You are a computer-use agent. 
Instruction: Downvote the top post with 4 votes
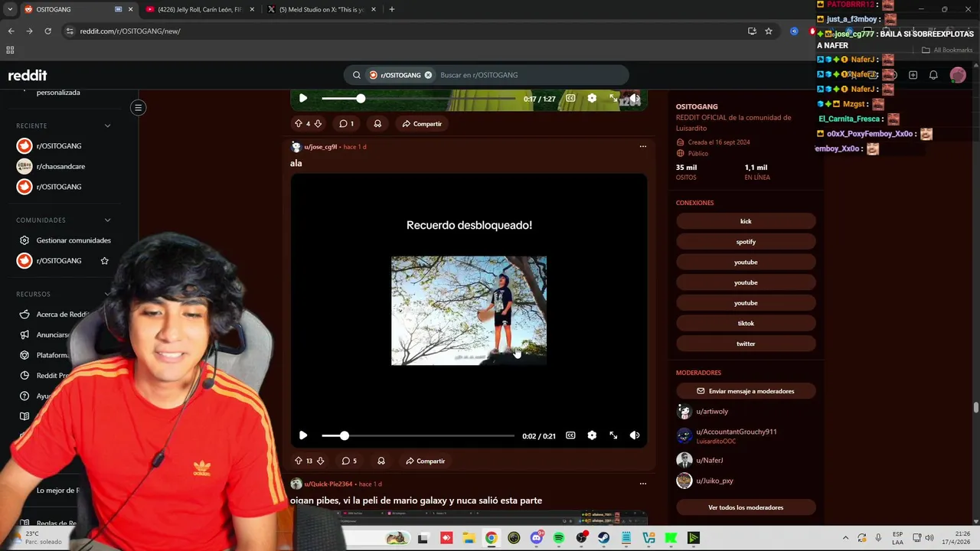(x=318, y=123)
